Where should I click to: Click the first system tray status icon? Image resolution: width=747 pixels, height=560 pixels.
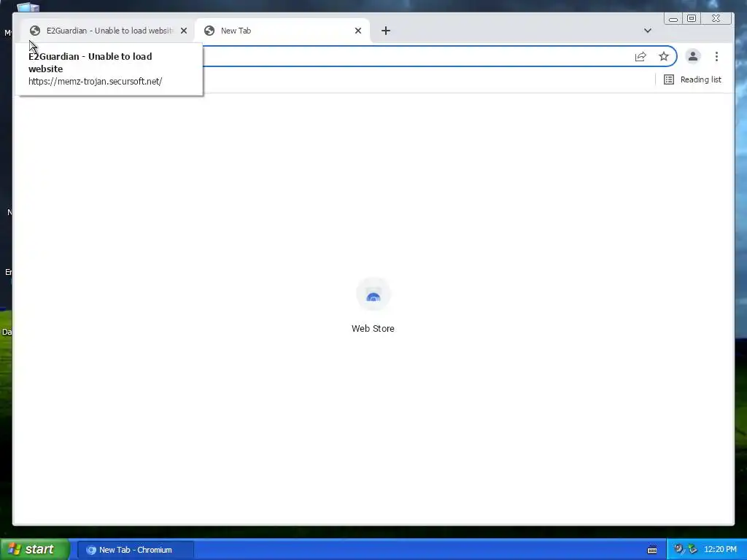click(x=678, y=550)
